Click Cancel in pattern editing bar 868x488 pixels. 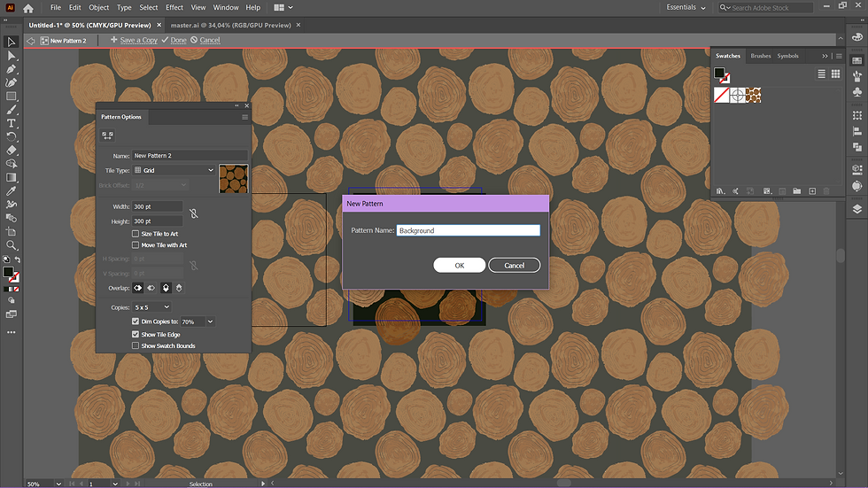tap(205, 40)
